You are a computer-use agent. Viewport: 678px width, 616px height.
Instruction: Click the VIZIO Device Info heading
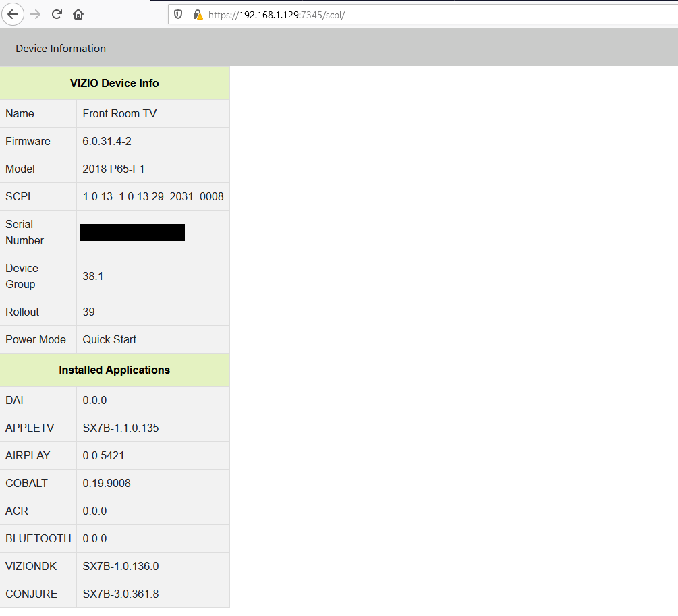pos(114,83)
